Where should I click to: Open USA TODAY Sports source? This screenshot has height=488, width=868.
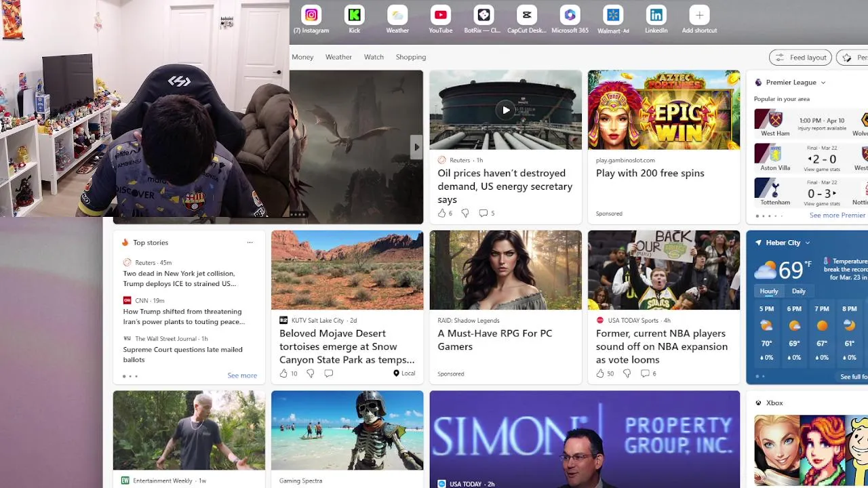pyautogui.click(x=633, y=321)
